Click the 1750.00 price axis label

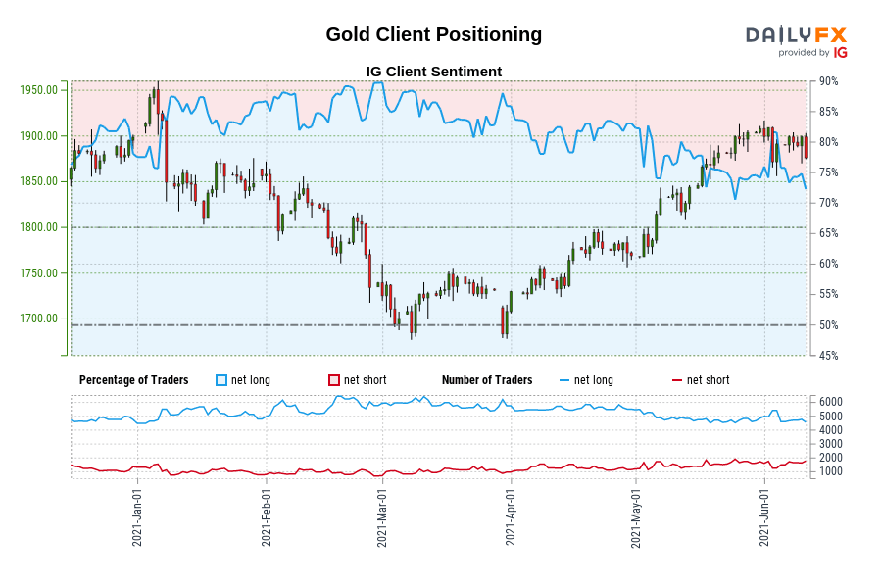(39, 273)
